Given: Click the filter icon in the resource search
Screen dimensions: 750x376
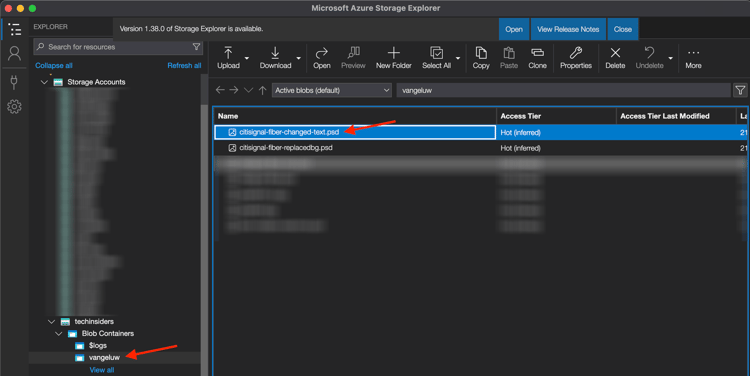Looking at the screenshot, I should click(x=196, y=47).
